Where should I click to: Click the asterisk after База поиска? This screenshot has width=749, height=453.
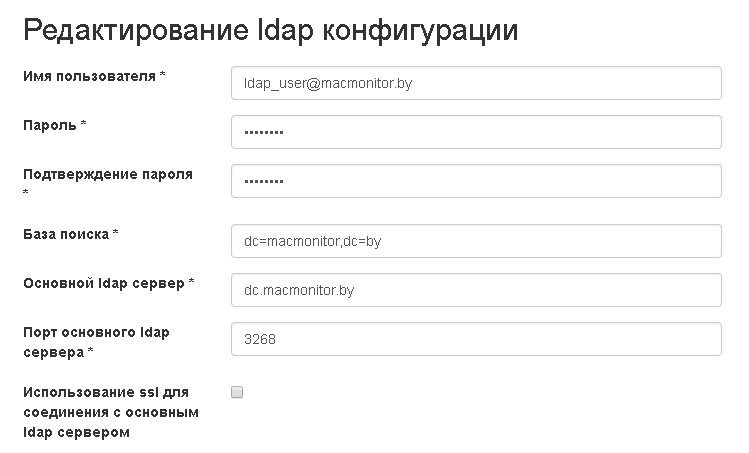[116, 234]
